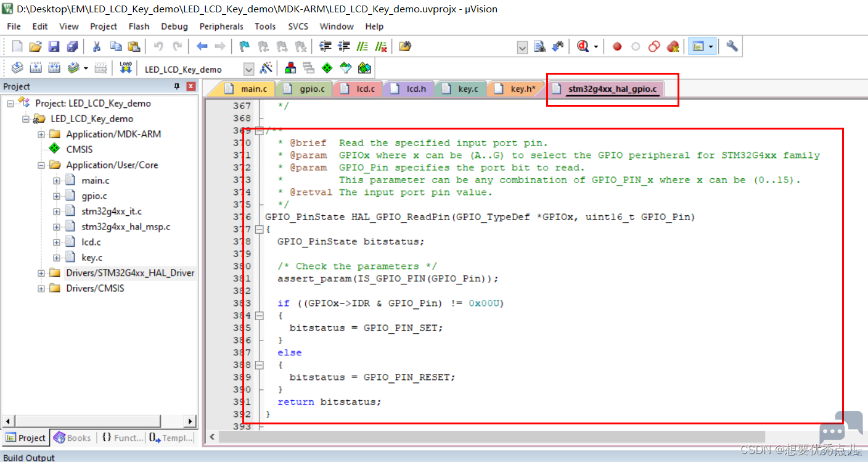This screenshot has width=868, height=462.
Task: Click the Cut scissors icon
Action: pos(96,46)
